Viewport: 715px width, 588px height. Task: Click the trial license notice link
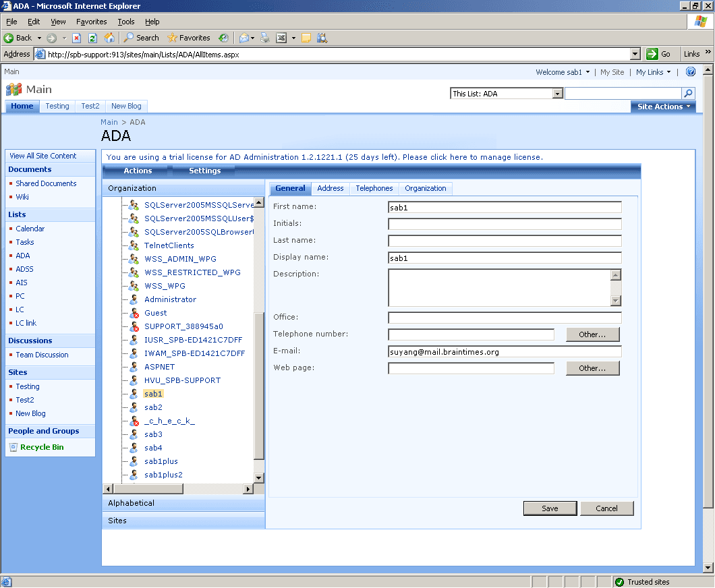(x=324, y=157)
